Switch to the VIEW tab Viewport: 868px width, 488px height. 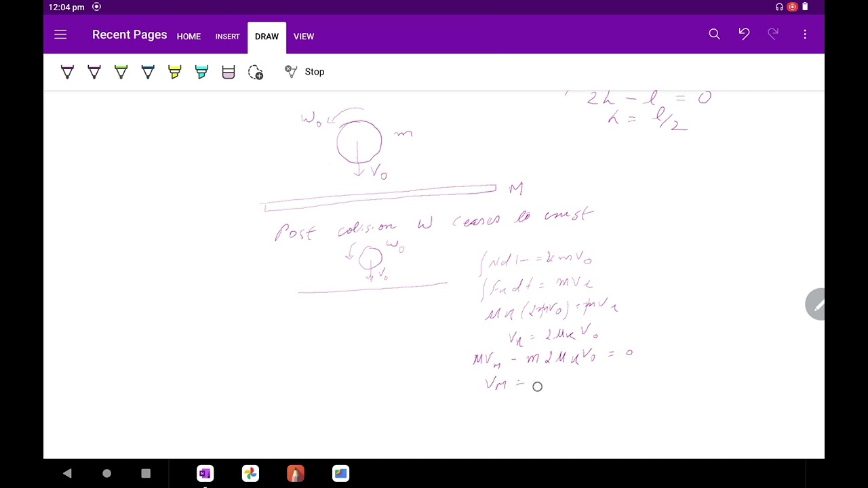(304, 37)
